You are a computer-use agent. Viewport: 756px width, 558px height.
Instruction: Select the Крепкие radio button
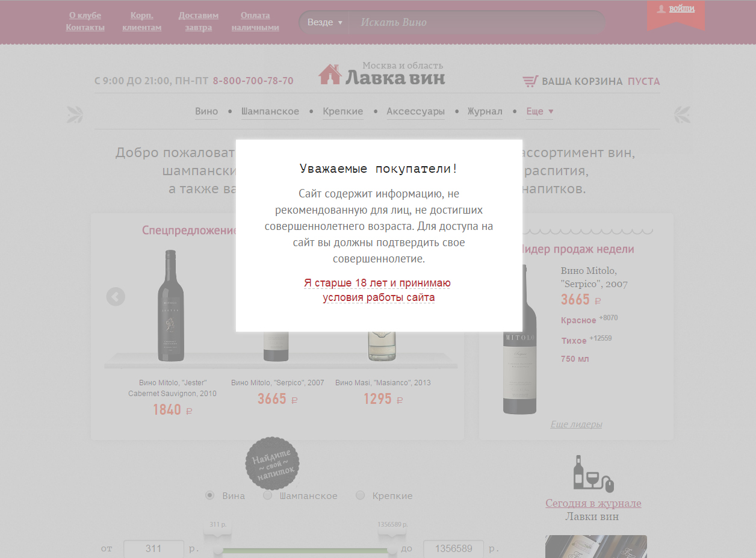(x=361, y=495)
